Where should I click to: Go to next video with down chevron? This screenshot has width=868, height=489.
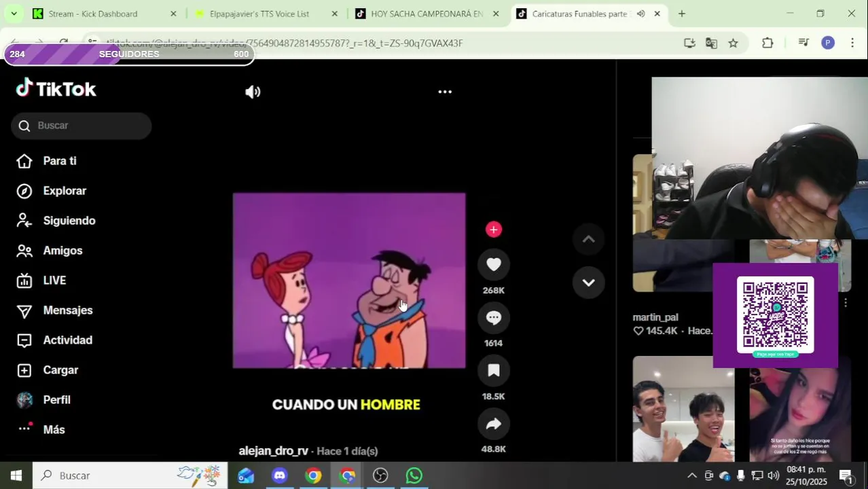(x=589, y=283)
